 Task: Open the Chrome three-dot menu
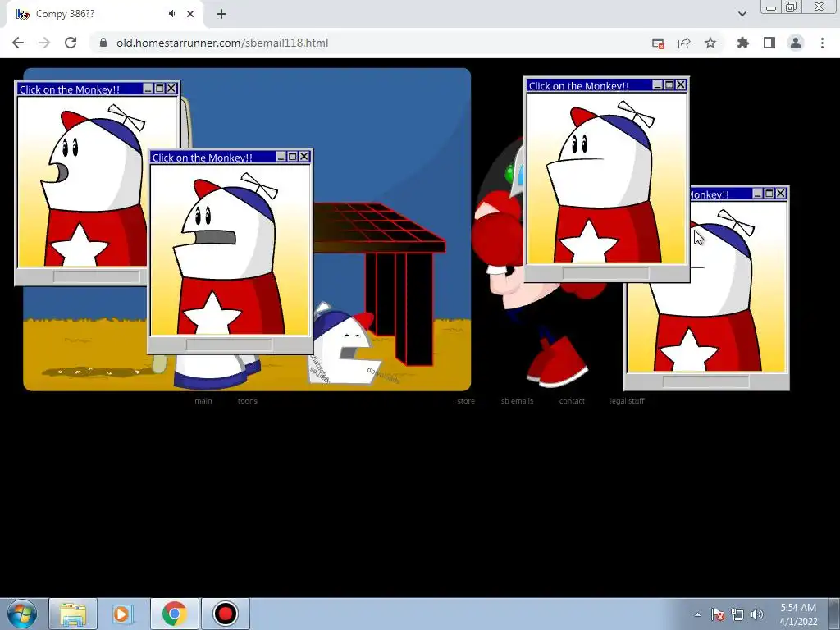pyautogui.click(x=822, y=43)
